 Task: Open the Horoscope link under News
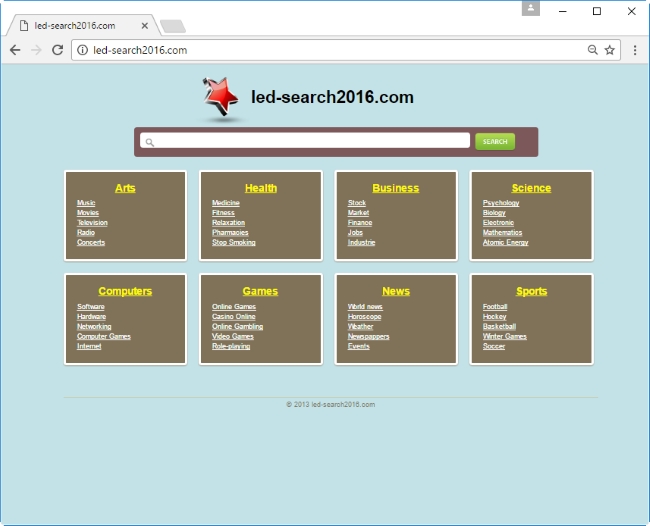pos(364,317)
